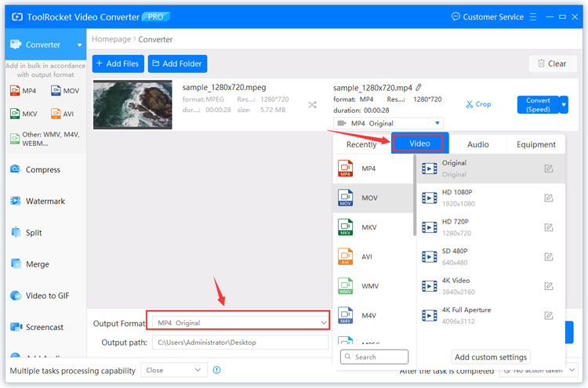Image resolution: width=588 pixels, height=388 pixels.
Task: Edit the HD 1080P preset settings
Action: (x=548, y=198)
